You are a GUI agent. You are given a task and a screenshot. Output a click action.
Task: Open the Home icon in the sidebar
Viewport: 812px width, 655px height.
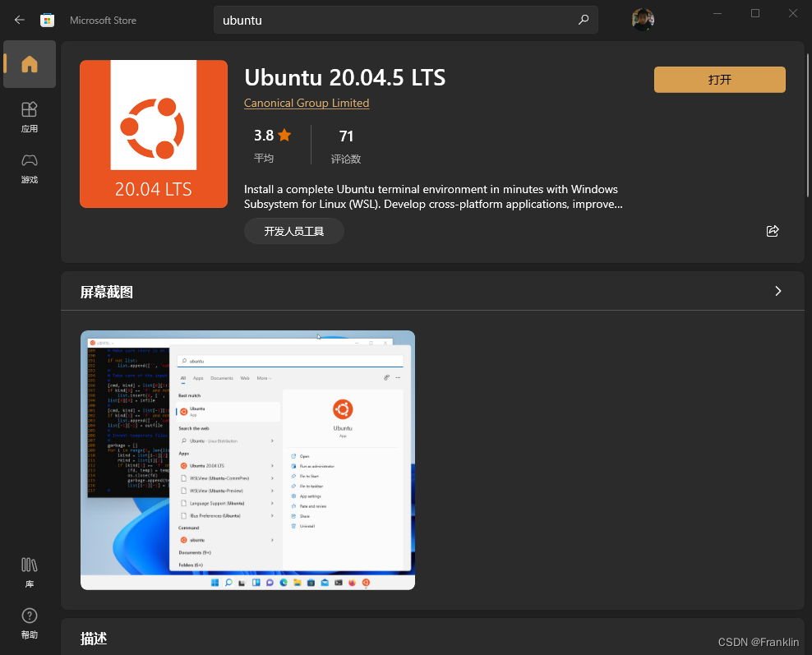(29, 64)
